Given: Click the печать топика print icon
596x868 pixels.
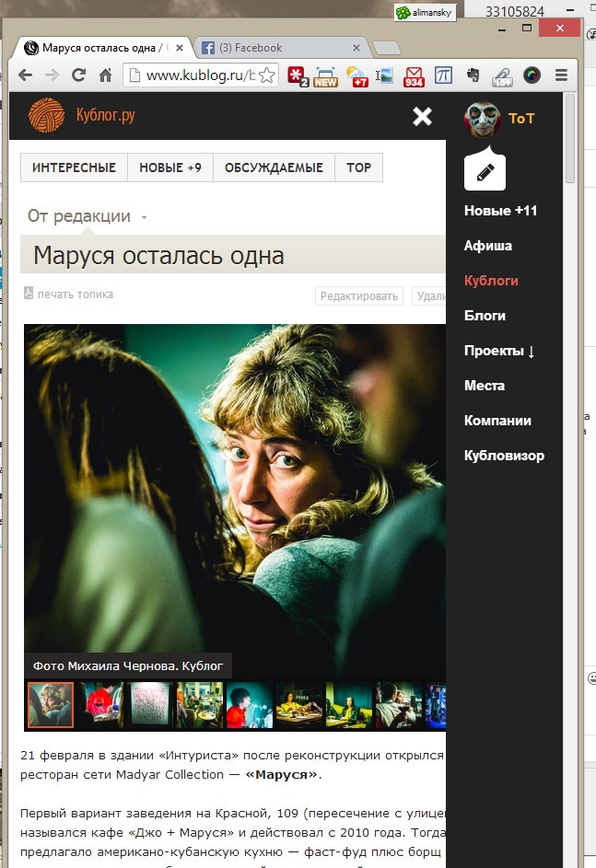Looking at the screenshot, I should pyautogui.click(x=29, y=293).
